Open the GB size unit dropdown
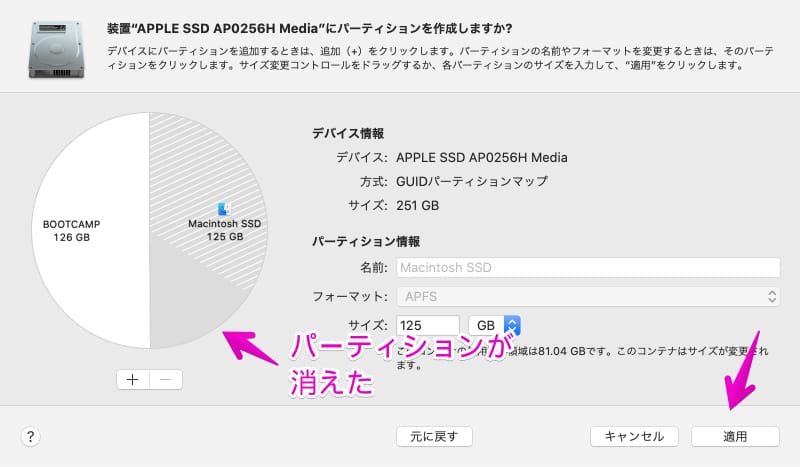 pos(494,325)
